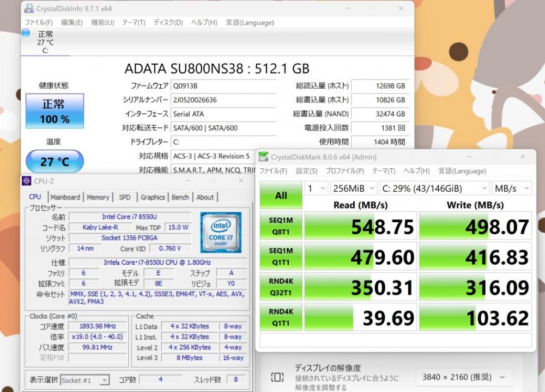This screenshot has height=392, width=545.
Task: Switch to the Mainboard tab in CPU-Z
Action: click(x=65, y=197)
